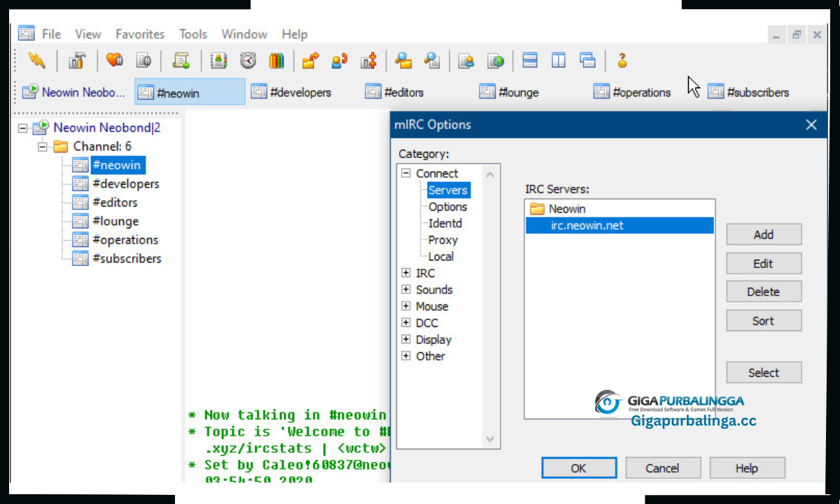
Task: Click the Add server button
Action: click(764, 234)
